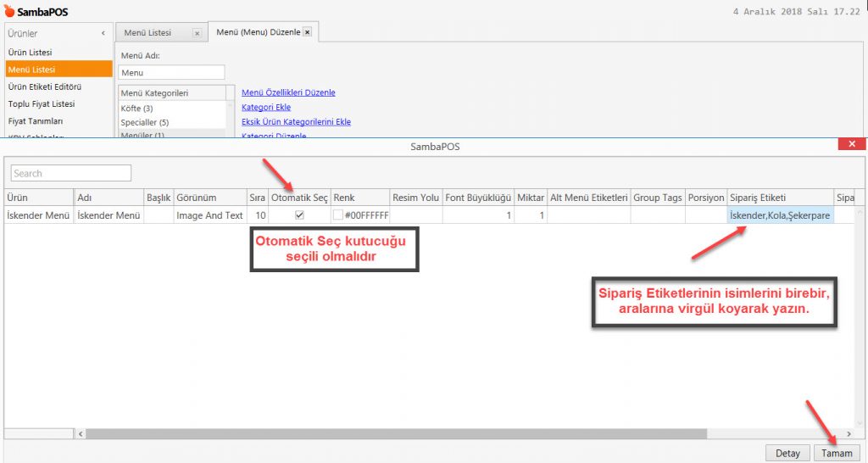Open Ürün Etiketi Editörü in sidebar
The image size is (868, 463).
(44, 86)
